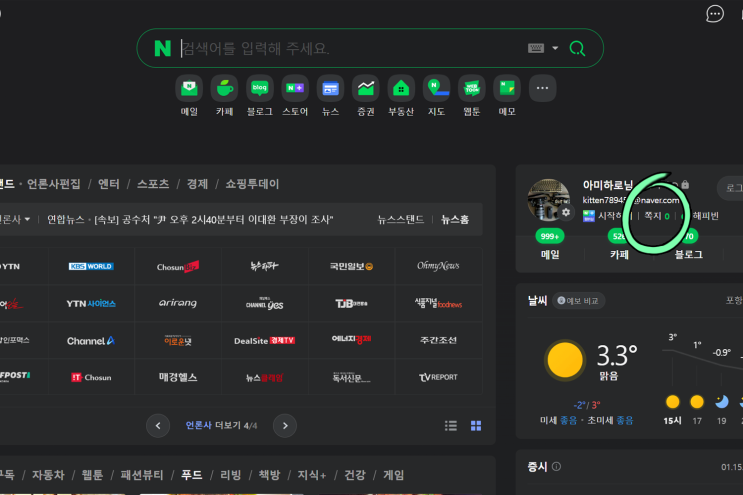Open 에너지경제 publisher tile

coord(351,341)
